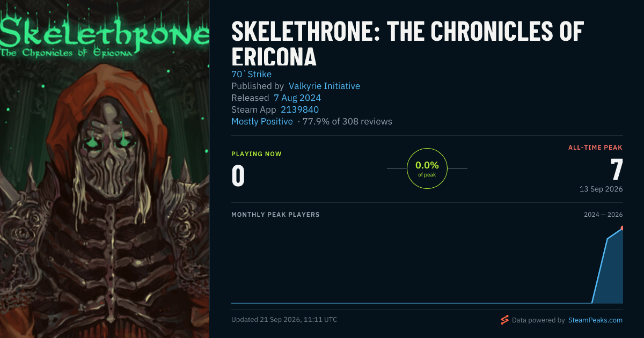Click the SteamPeaks logo icon
The width and height of the screenshot is (644, 338).
(x=504, y=320)
